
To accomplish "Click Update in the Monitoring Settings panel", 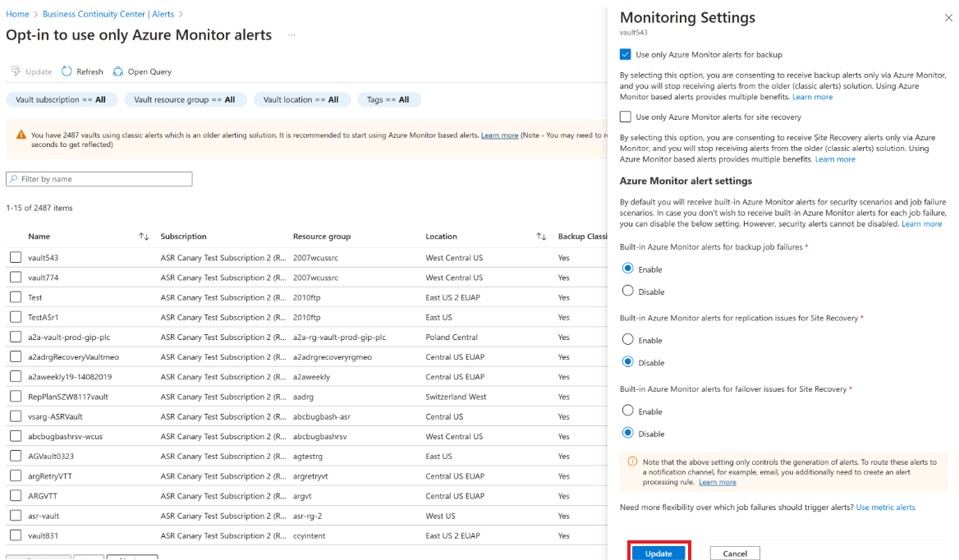I will coord(658,553).
